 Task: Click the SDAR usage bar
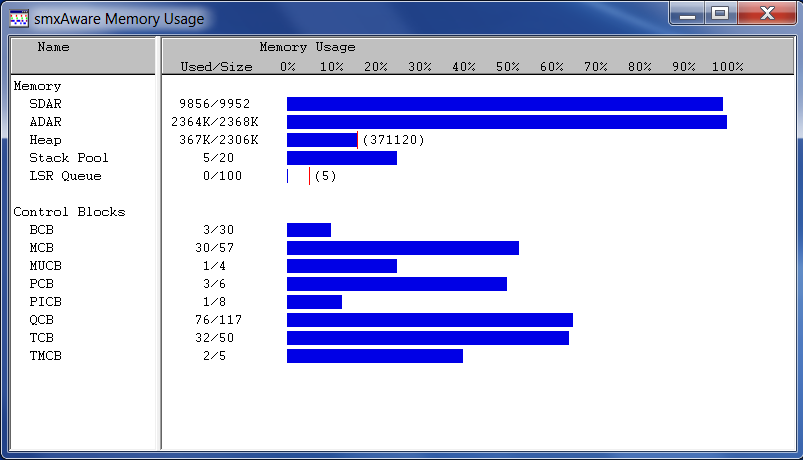click(x=504, y=104)
